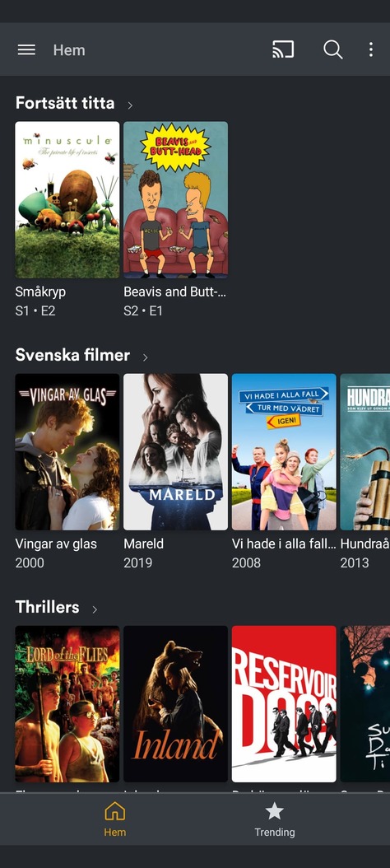Tap the Hem house icon
The image size is (390, 868).
(115, 812)
